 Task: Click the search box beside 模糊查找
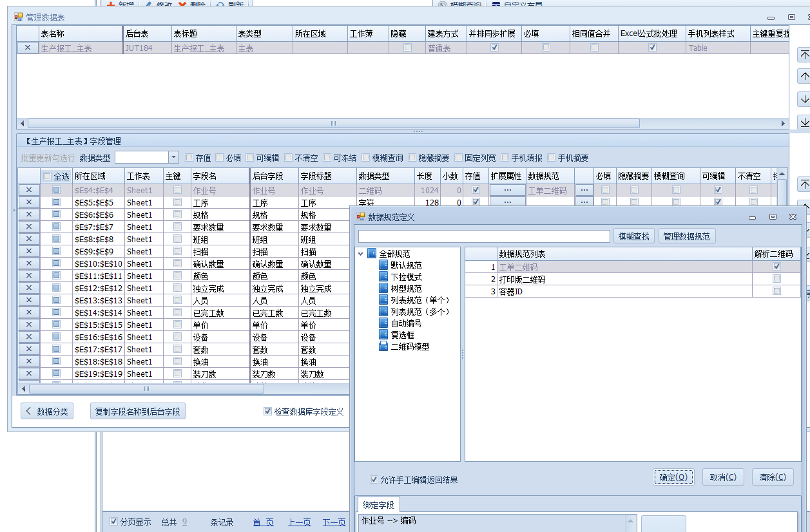[484, 236]
